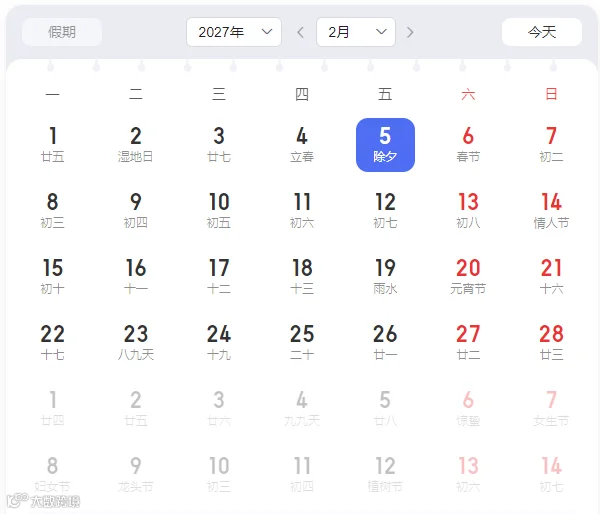Select February 9 初四

pyautogui.click(x=135, y=211)
